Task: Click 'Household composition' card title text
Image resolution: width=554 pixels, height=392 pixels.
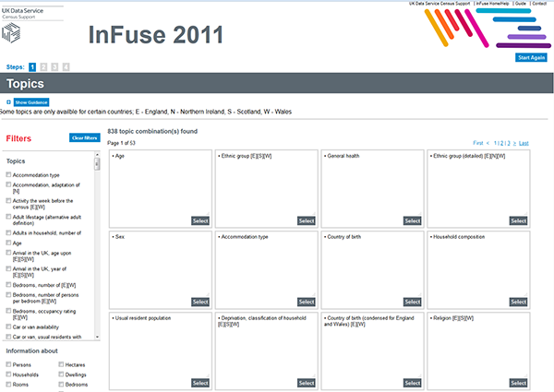Action: pos(459,237)
